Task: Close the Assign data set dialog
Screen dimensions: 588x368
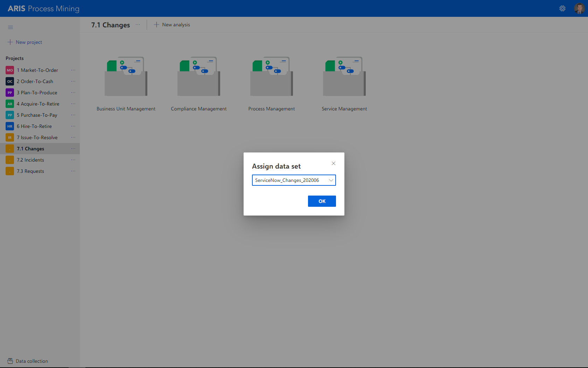Action: 334,163
